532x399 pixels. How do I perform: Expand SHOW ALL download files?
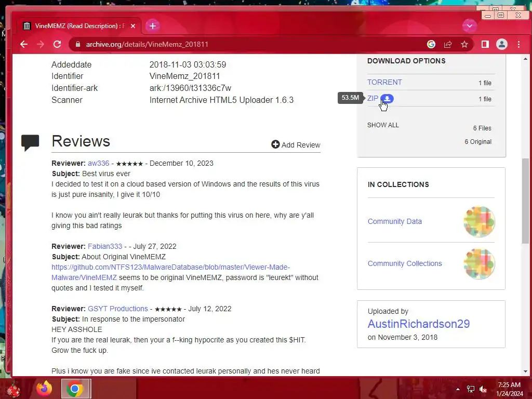pyautogui.click(x=383, y=125)
